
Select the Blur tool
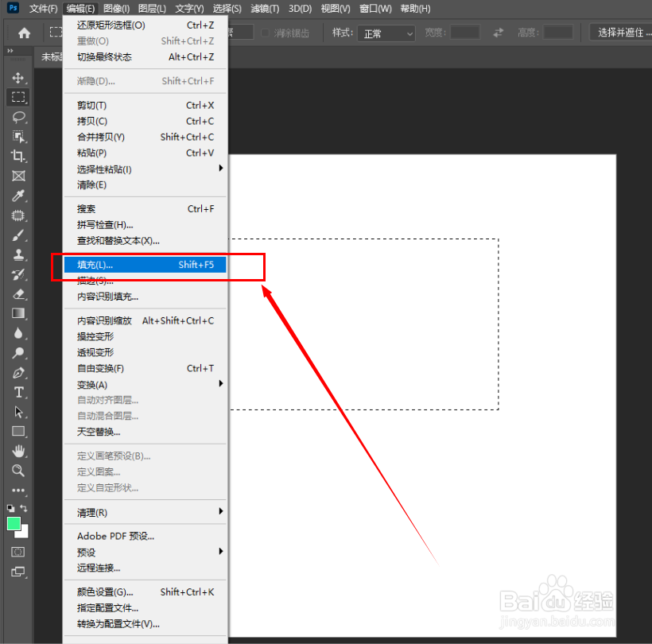[17, 333]
